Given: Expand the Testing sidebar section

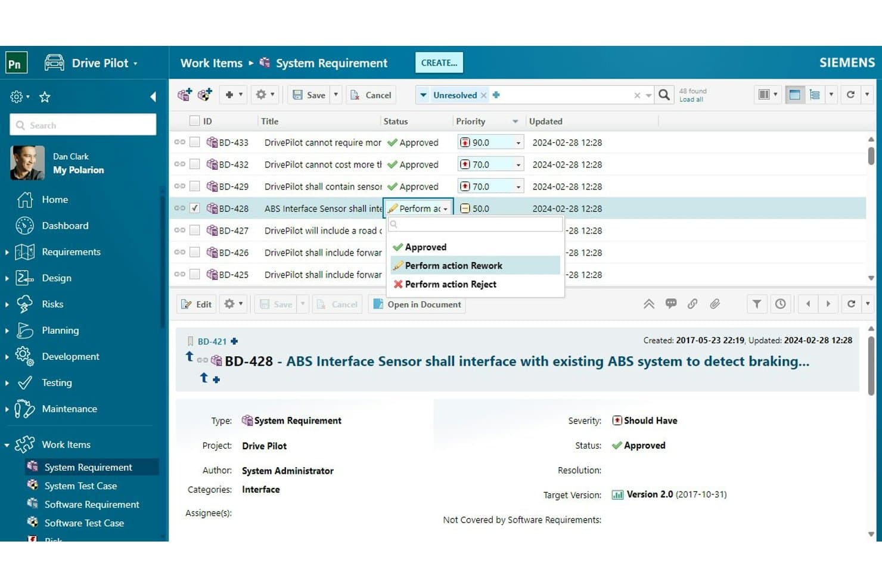Looking at the screenshot, I should [7, 383].
